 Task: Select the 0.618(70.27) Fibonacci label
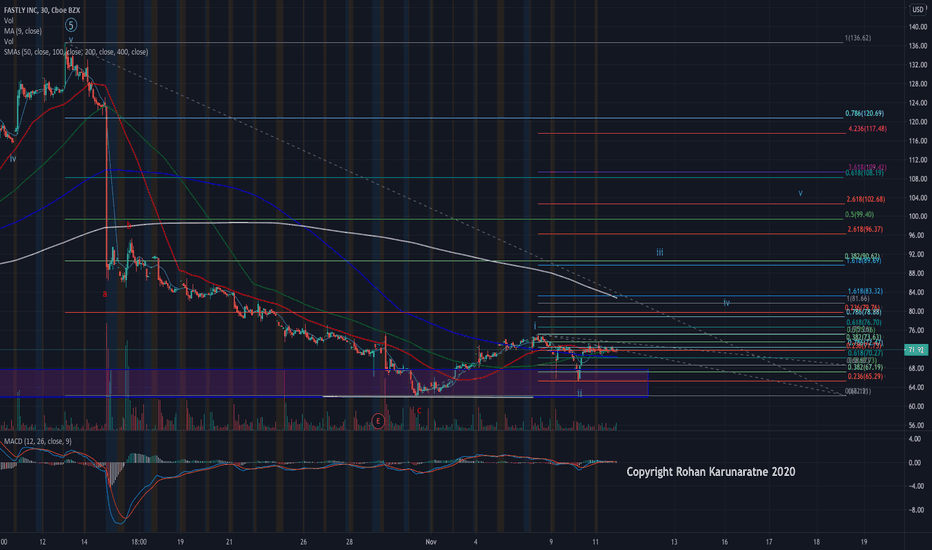click(x=865, y=353)
